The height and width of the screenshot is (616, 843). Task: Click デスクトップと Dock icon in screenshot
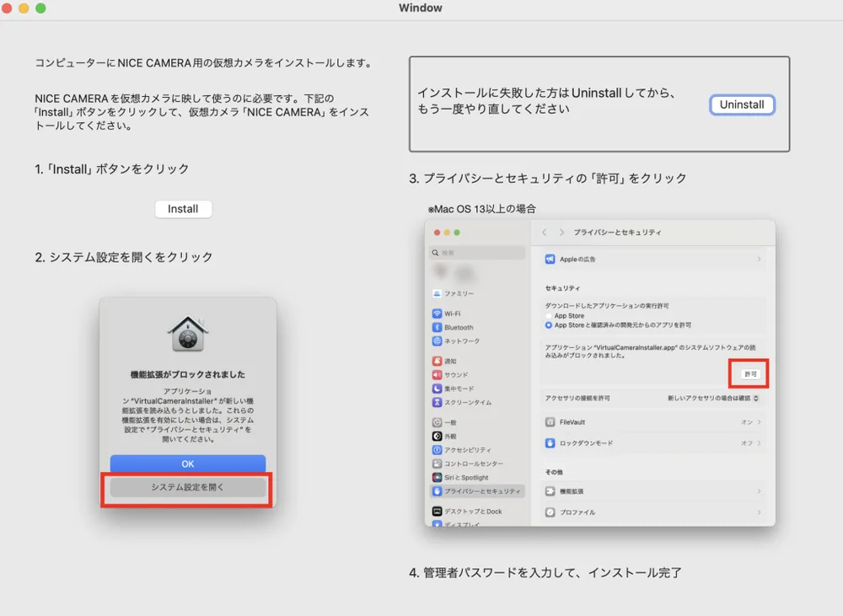pyautogui.click(x=437, y=512)
